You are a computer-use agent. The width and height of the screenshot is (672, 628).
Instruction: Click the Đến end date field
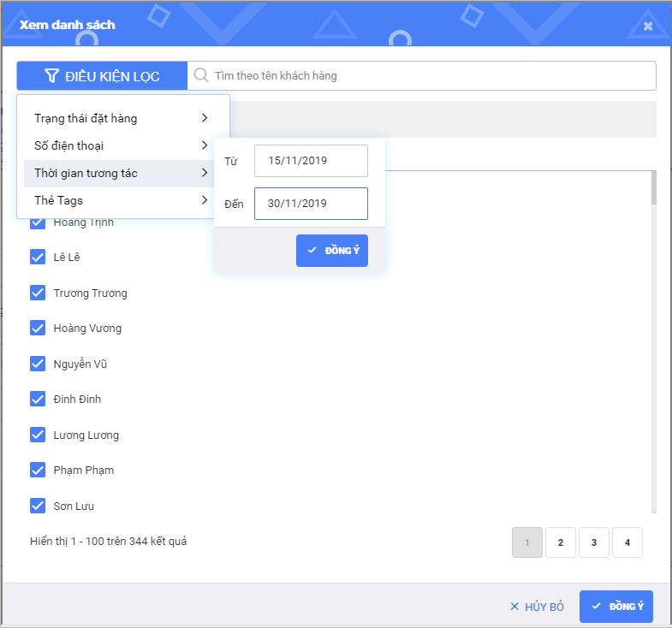tap(311, 204)
